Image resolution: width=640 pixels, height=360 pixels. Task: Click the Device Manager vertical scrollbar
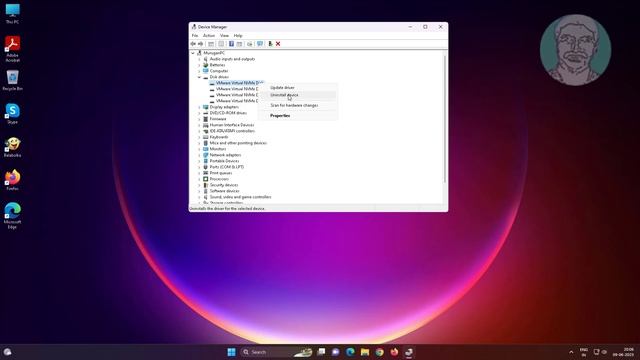pos(444,119)
